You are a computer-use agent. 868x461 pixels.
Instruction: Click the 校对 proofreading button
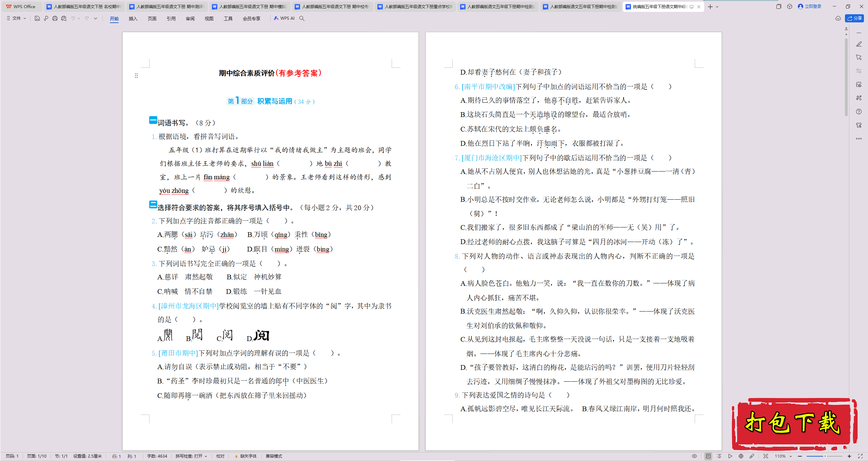(220, 456)
